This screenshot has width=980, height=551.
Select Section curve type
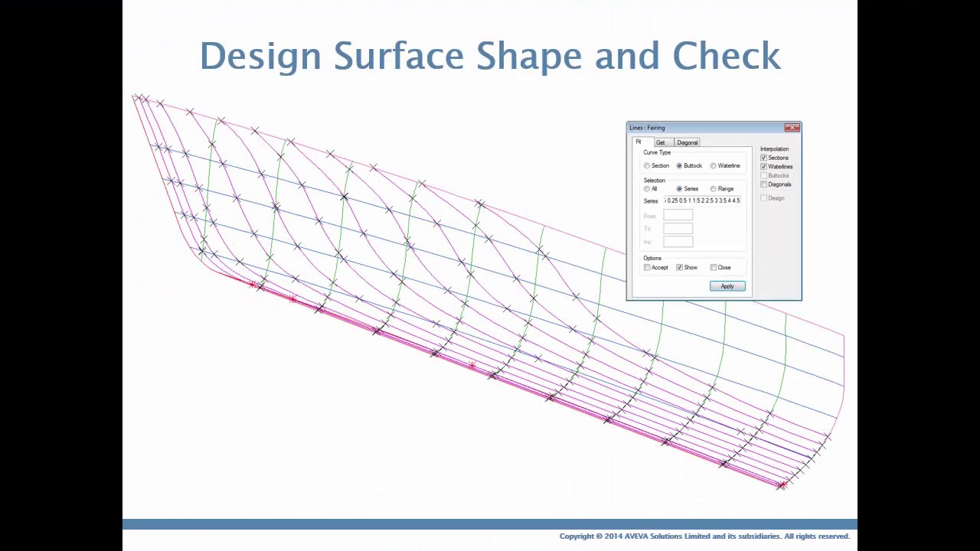point(647,166)
